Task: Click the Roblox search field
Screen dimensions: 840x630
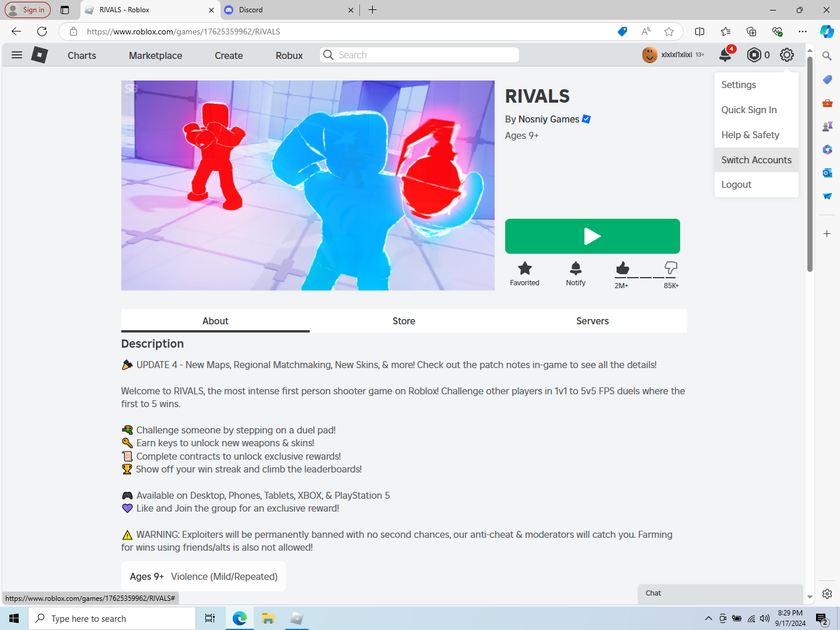Action: click(419, 55)
